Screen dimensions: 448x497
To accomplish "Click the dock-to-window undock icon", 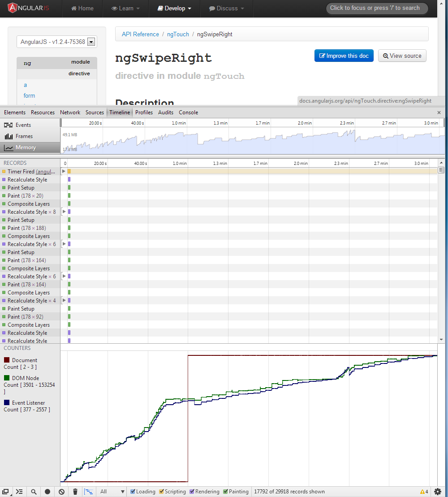I will click(x=5, y=492).
